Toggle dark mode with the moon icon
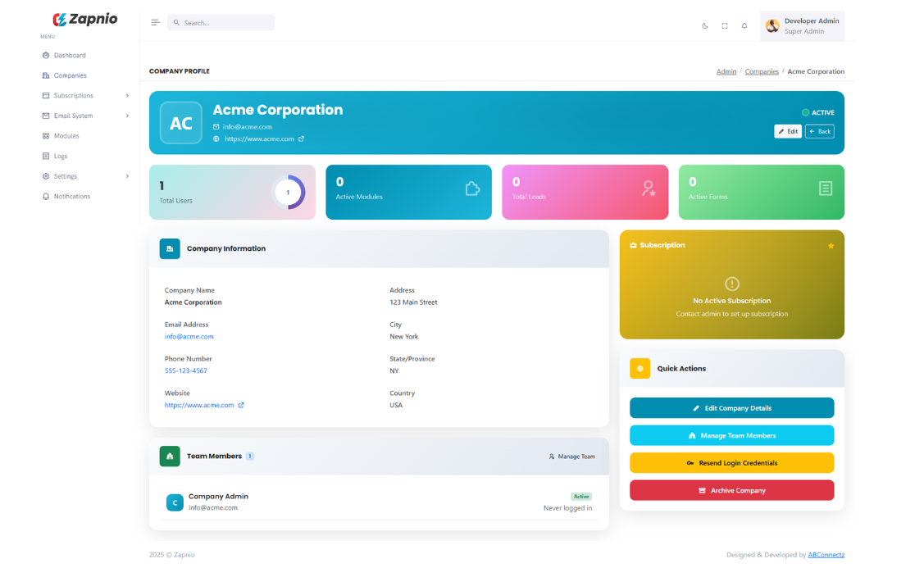The width and height of the screenshot is (924, 577). [x=705, y=25]
